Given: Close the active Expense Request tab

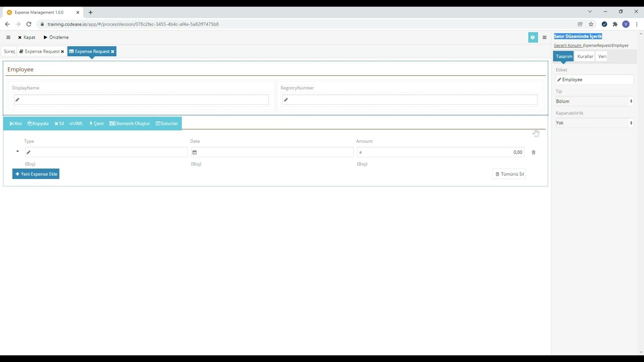Looking at the screenshot, I should (113, 51).
